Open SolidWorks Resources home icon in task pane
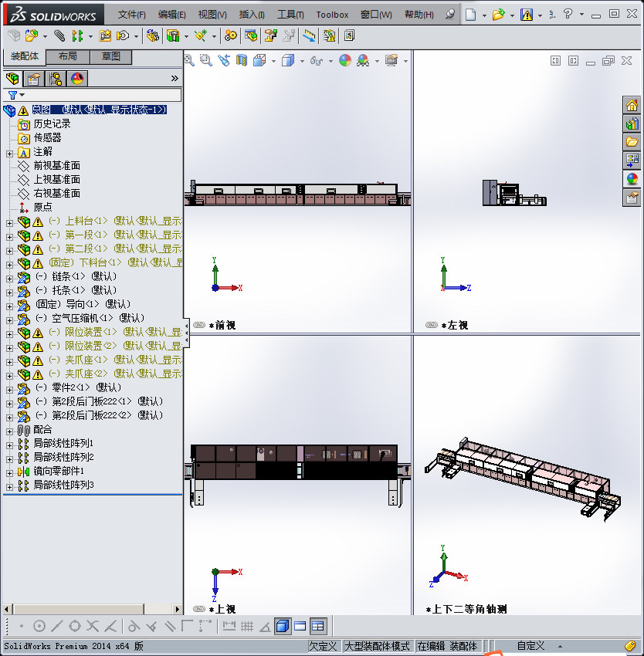The image size is (644, 656). (x=632, y=105)
